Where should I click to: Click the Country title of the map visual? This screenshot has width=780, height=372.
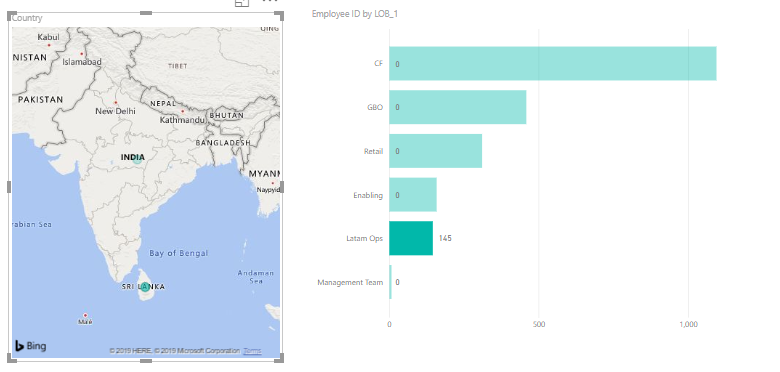point(27,18)
